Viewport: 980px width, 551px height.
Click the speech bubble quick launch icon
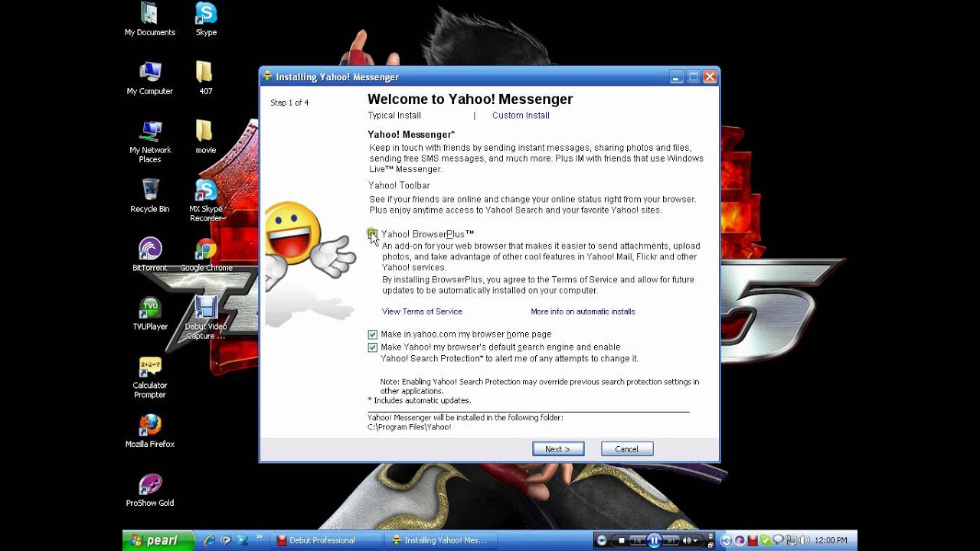[226, 540]
